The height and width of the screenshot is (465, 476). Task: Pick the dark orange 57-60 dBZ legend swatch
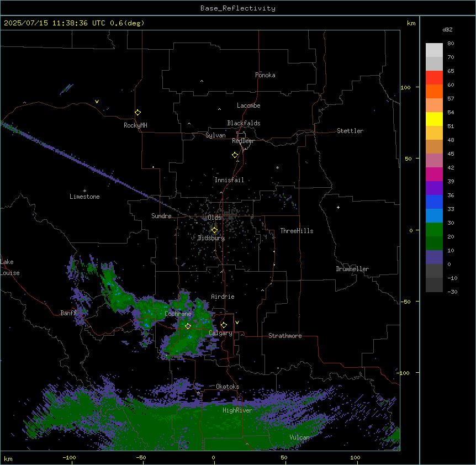434,91
